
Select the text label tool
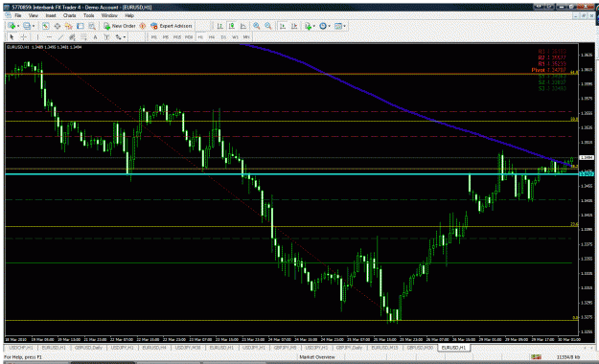pos(106,37)
